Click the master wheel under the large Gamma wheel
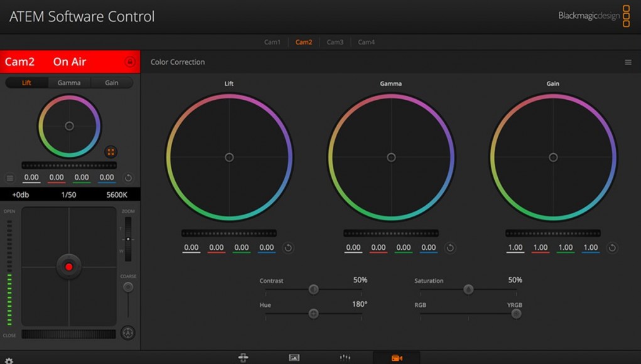 click(x=391, y=233)
